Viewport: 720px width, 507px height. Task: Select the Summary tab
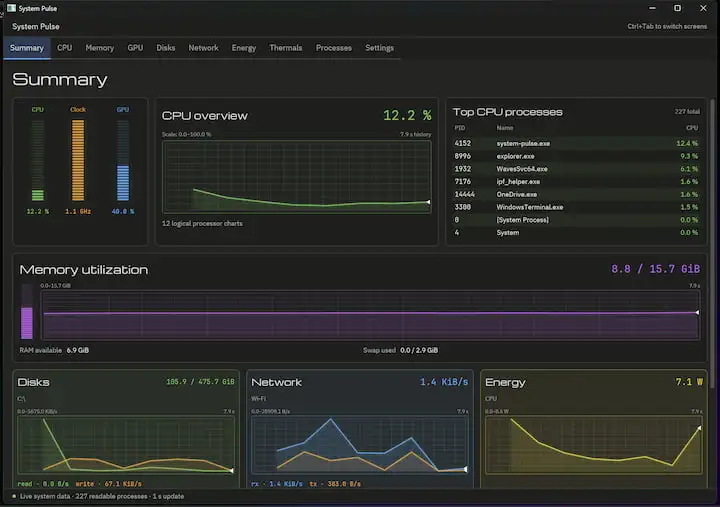(x=27, y=48)
